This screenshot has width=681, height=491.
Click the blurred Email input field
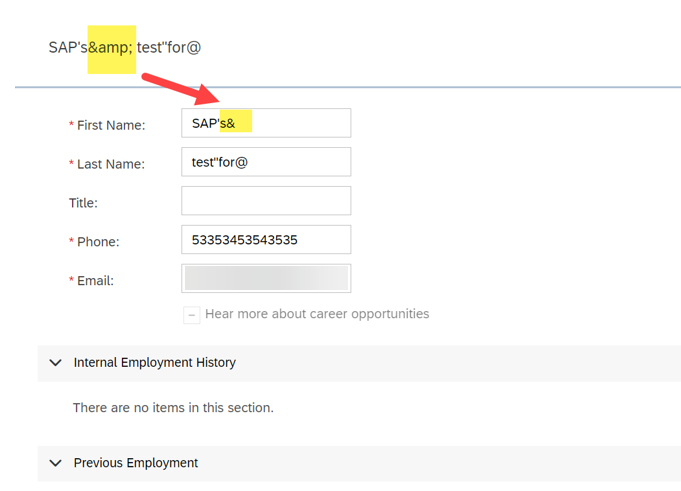tap(266, 278)
